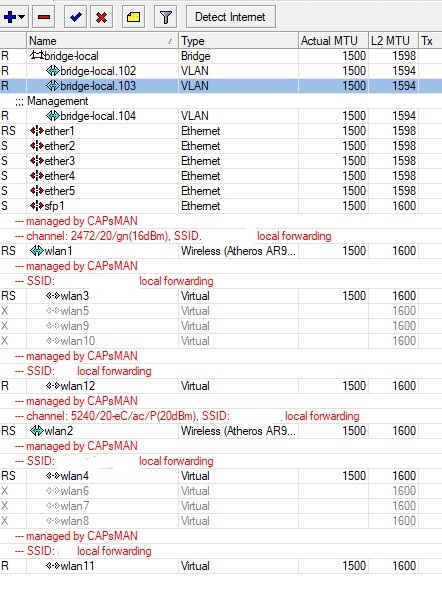Click the ethernet icon of sfp1
442x590 pixels.
click(x=37, y=206)
